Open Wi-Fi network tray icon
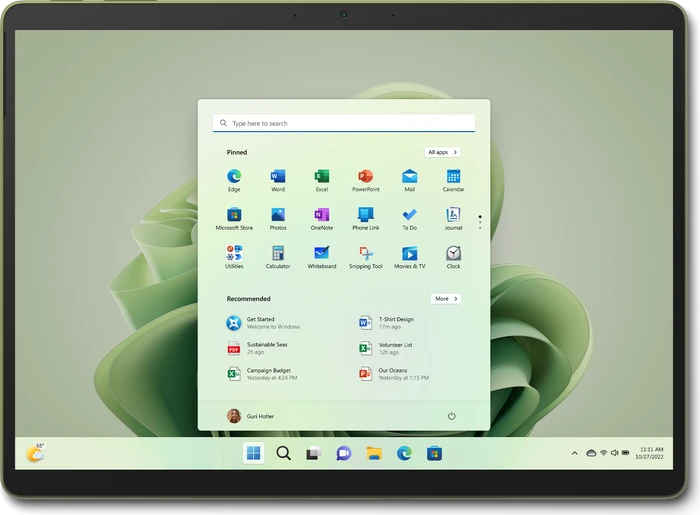The image size is (700, 515). point(604,453)
